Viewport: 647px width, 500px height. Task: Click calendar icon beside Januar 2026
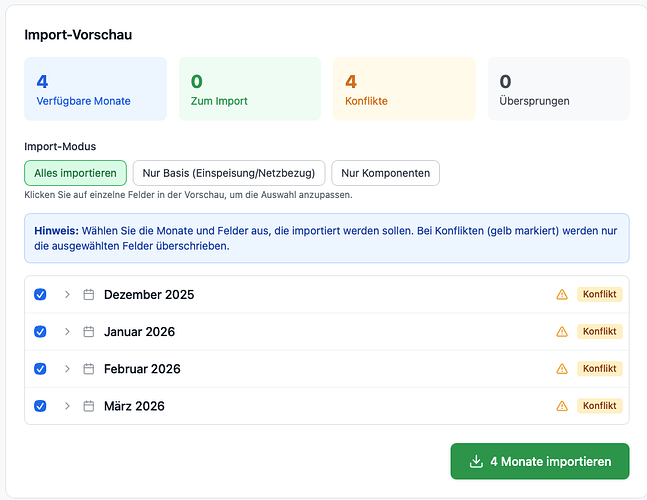point(89,332)
